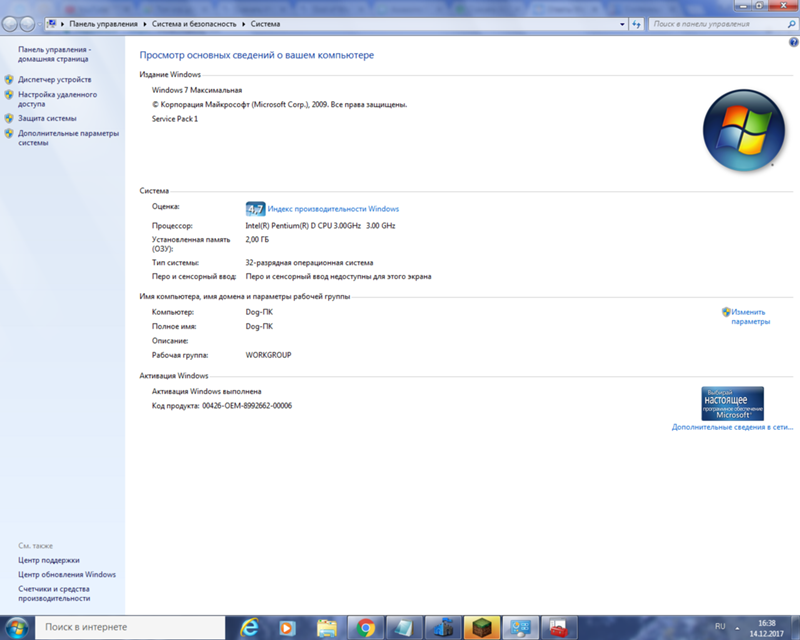Open Windows Explorer folder icon in taskbar
Image resolution: width=800 pixels, height=640 pixels.
click(x=327, y=627)
